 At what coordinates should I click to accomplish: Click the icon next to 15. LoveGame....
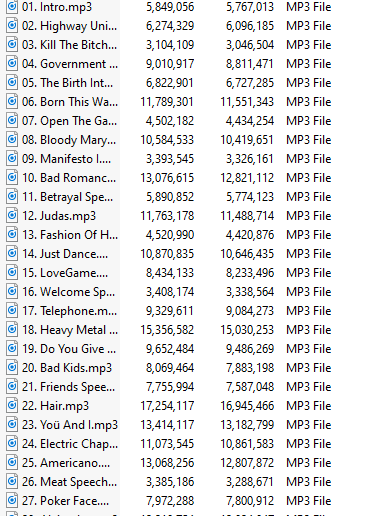pos(12,272)
